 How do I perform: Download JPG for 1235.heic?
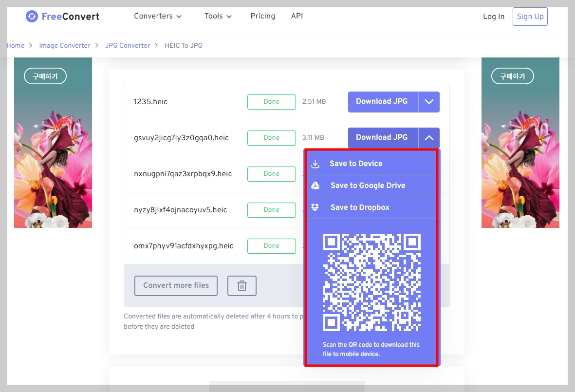tap(383, 102)
